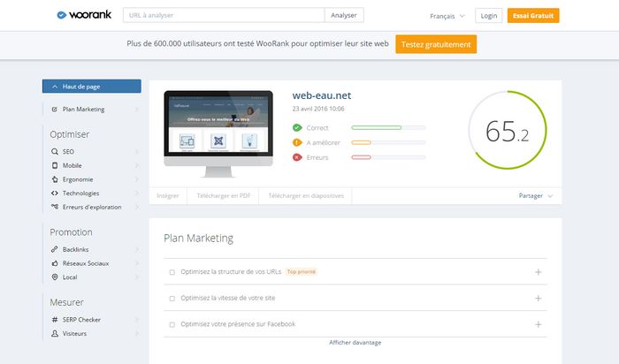619x364 pixels.
Task: Click the green Correct check icon
Action: pos(297,127)
